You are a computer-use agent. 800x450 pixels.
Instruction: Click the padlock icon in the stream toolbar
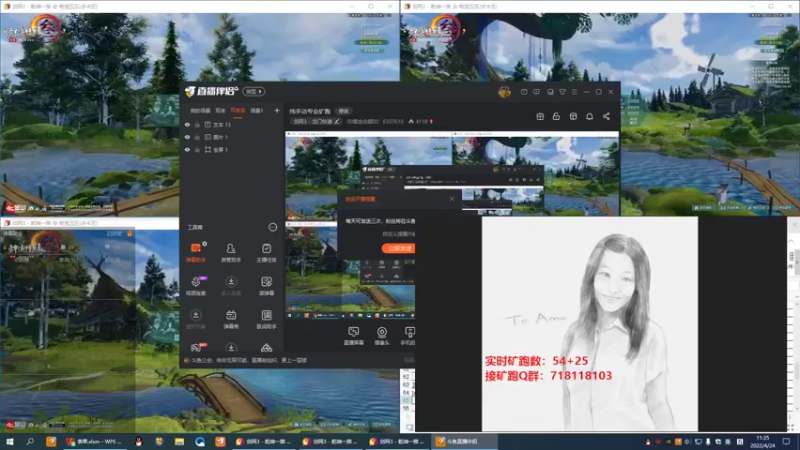(x=556, y=116)
